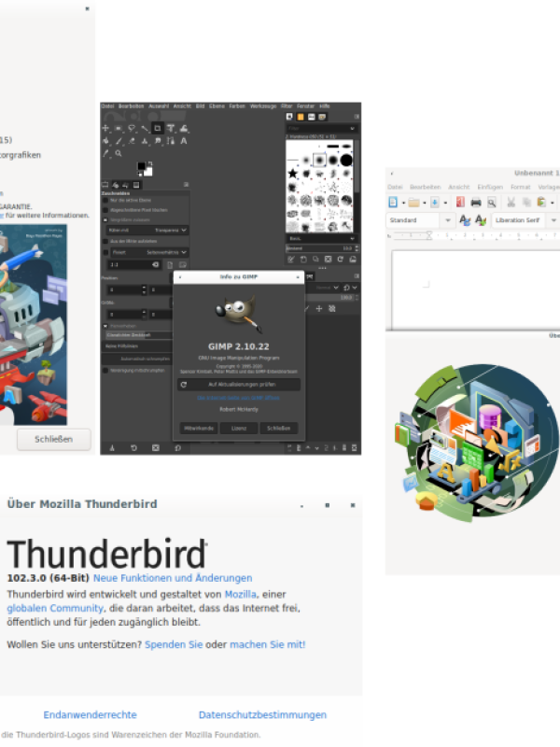
Task: Enable 'Nur die aktive Ebene' checkbox
Action: click(105, 201)
